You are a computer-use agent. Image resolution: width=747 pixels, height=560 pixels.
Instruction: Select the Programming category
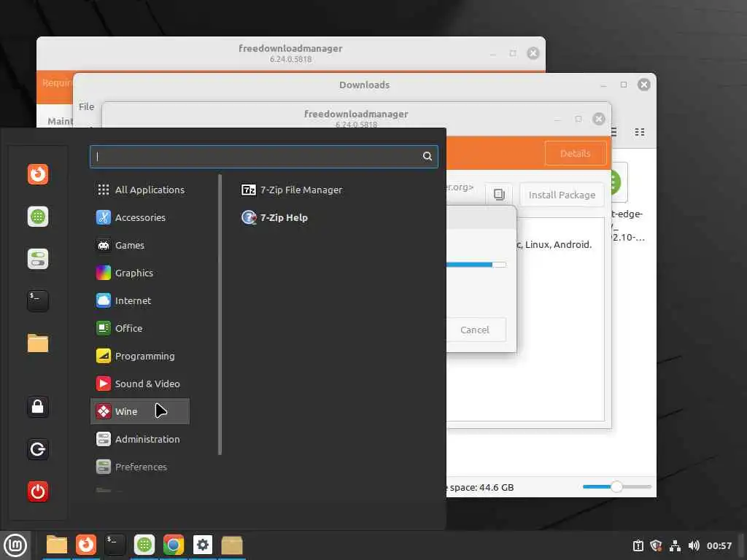click(140, 356)
